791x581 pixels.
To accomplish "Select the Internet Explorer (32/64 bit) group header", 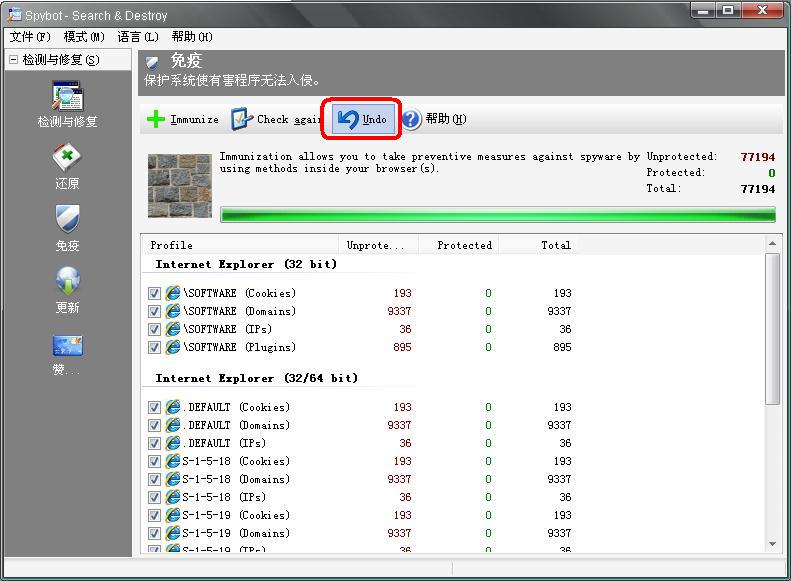I will [257, 378].
